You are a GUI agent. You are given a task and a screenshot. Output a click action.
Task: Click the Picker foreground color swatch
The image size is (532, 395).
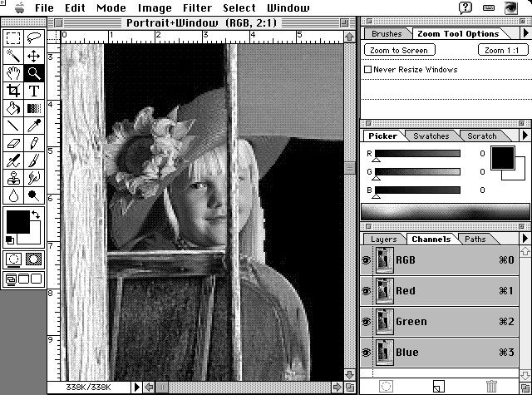coord(502,158)
